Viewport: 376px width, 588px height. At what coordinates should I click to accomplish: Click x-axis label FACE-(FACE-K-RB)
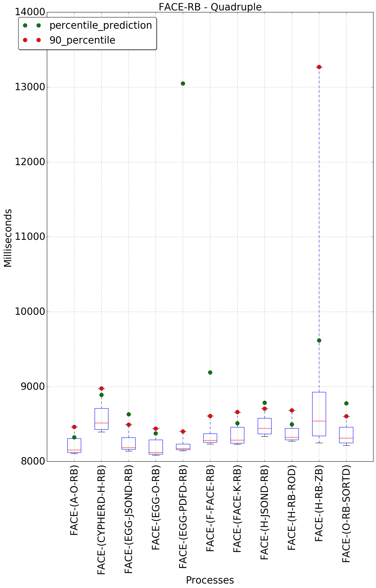(238, 509)
